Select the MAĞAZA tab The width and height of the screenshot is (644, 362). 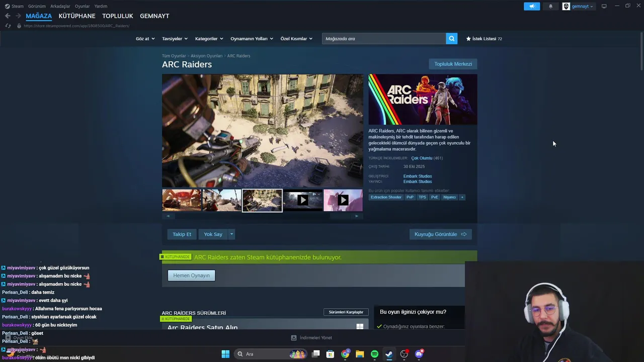pyautogui.click(x=39, y=16)
